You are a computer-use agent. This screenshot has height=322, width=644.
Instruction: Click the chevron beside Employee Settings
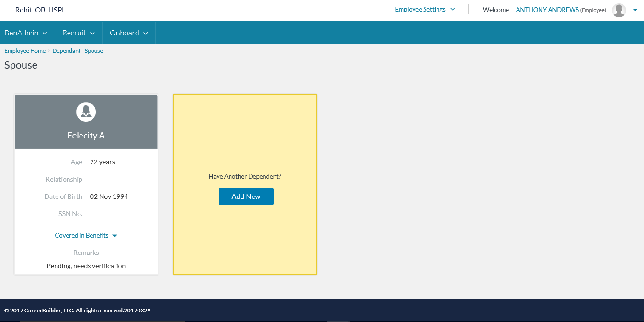point(453,9)
